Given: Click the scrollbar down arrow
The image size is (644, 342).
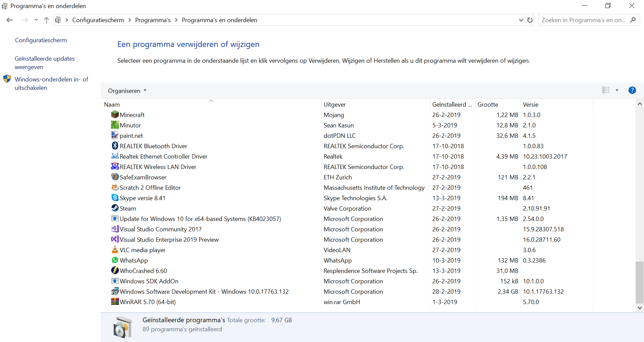Looking at the screenshot, I should tap(640, 308).
